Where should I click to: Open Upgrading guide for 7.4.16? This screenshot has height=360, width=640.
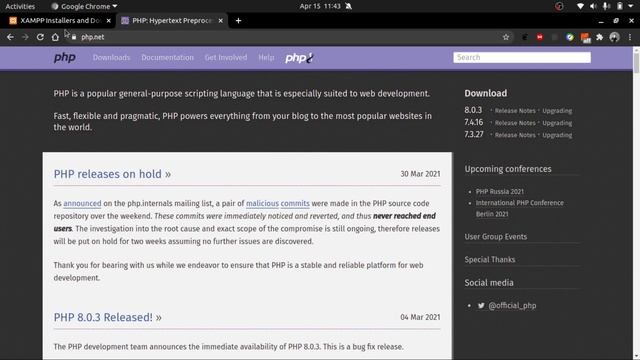point(557,123)
